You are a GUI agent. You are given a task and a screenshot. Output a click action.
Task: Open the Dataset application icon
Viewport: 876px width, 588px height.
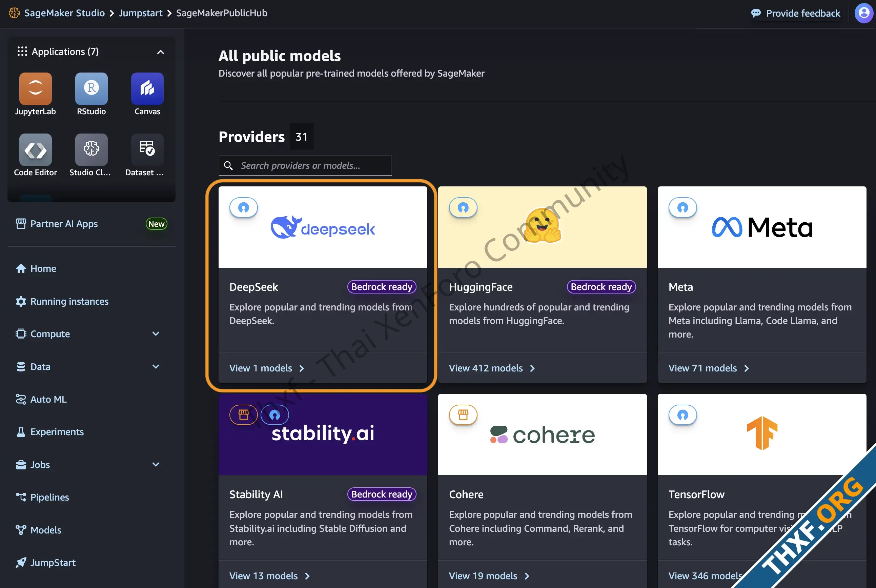[x=147, y=149]
